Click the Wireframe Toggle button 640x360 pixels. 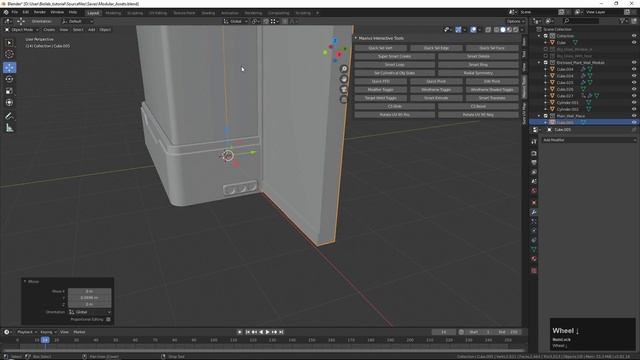coord(436,90)
